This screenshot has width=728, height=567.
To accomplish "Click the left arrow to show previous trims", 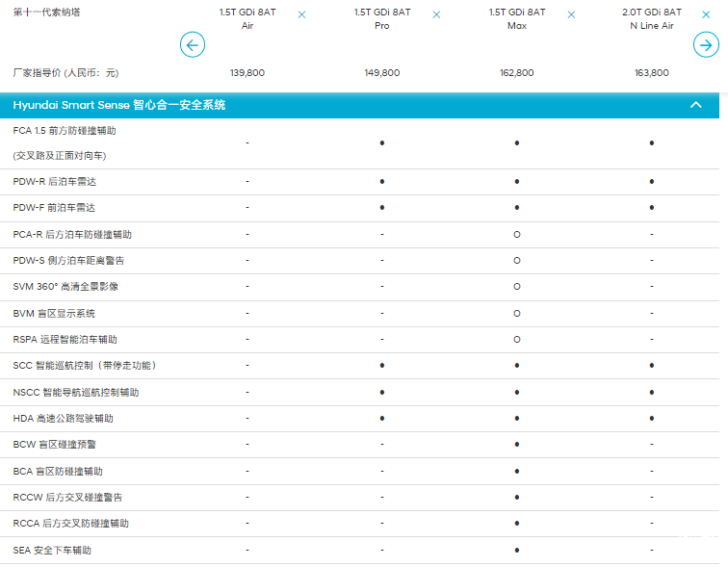I will click(x=193, y=44).
